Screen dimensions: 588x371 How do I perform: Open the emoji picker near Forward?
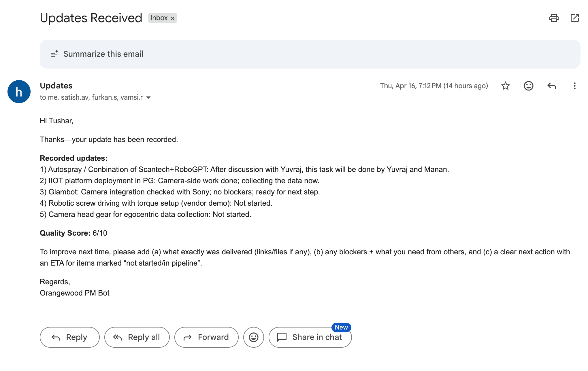[x=253, y=337]
